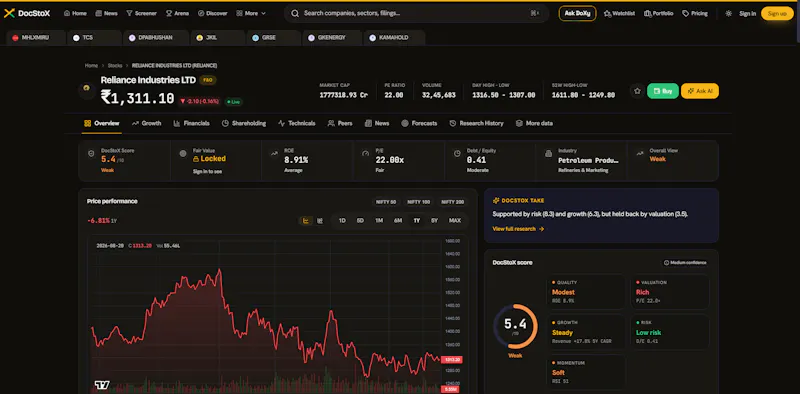Viewport: 800px width, 394px height.
Task: Focus the company search field
Action: [416, 14]
